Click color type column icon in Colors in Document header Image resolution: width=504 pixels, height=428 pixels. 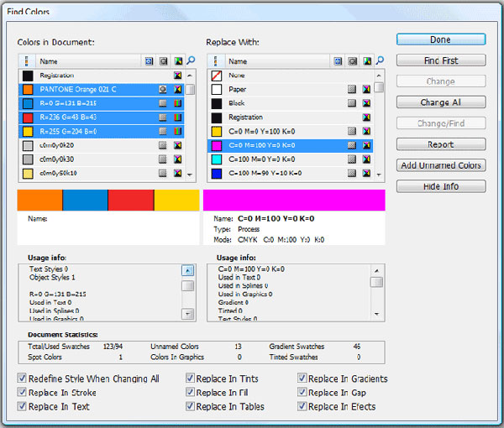pyautogui.click(x=149, y=61)
